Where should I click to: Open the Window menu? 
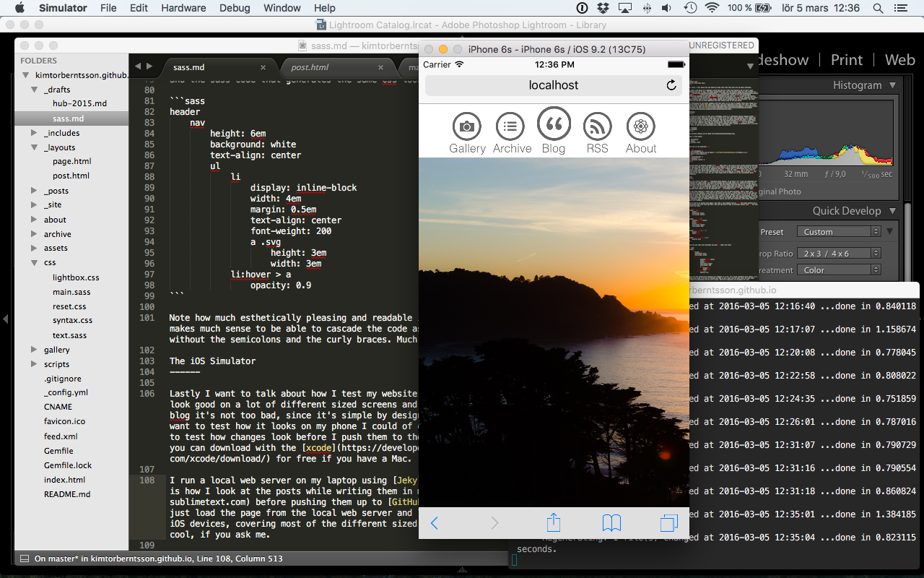[282, 8]
